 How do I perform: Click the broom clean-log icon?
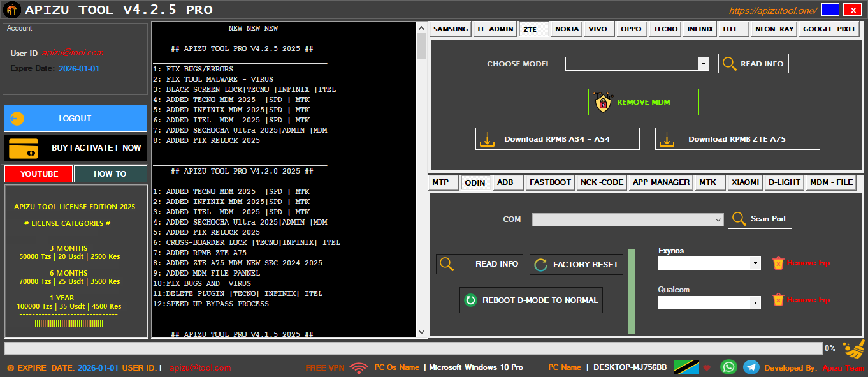pos(854,349)
